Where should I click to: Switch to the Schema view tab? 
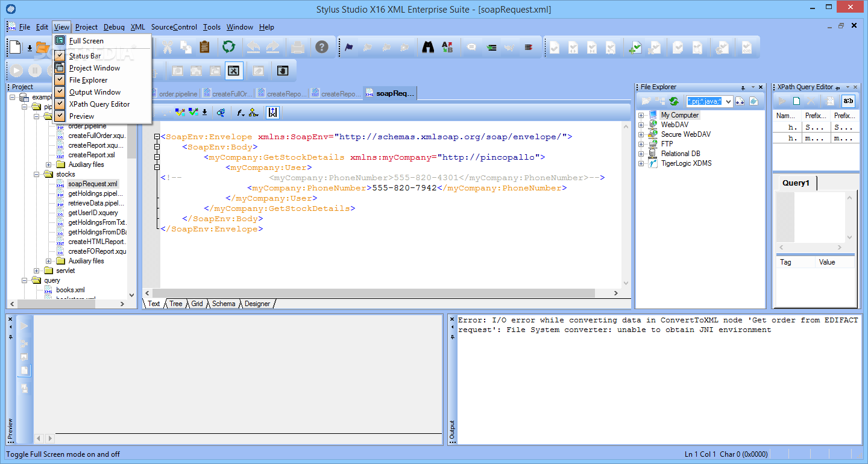coord(224,304)
